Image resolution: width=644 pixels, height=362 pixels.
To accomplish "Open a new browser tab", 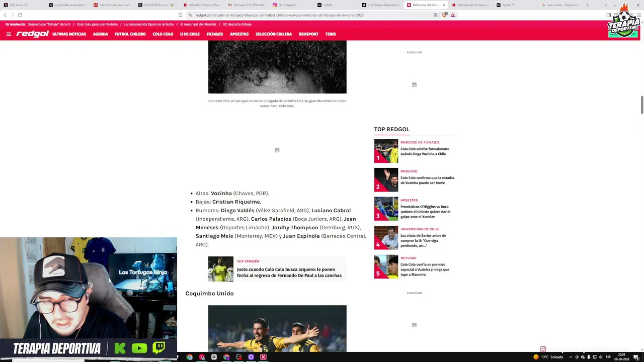I will click(587, 5).
